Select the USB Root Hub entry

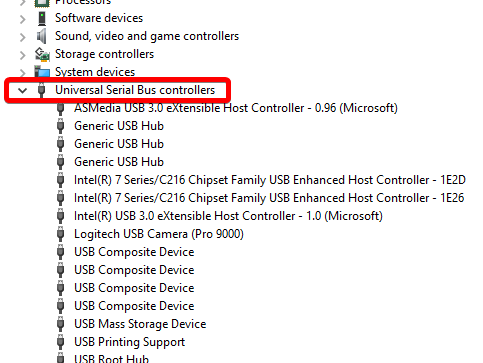111,359
